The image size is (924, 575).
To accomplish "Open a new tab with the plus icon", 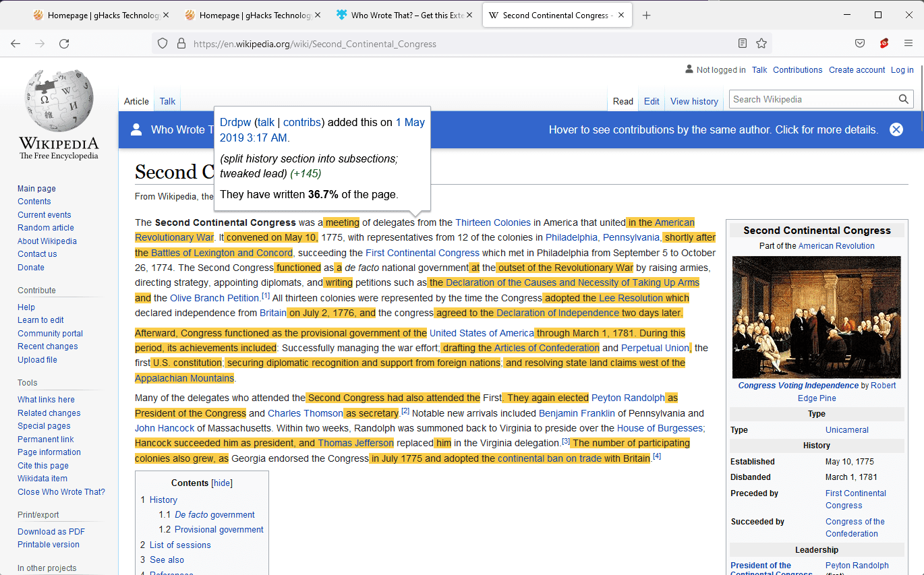I will pos(646,14).
